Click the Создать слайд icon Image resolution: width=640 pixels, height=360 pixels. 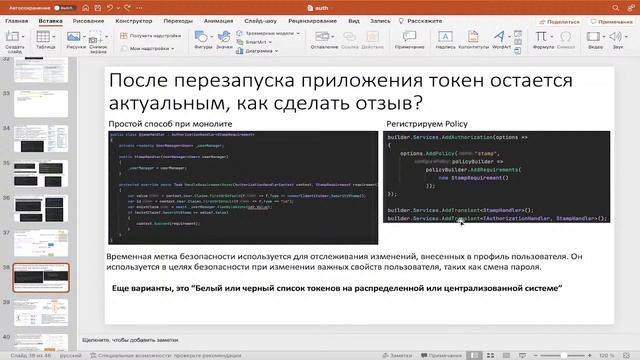pyautogui.click(x=12, y=36)
